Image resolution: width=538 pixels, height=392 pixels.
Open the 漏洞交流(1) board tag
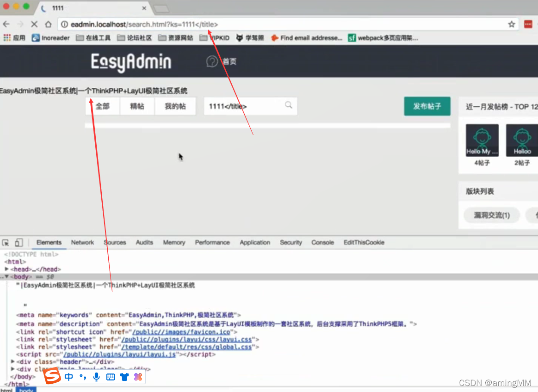coord(492,215)
